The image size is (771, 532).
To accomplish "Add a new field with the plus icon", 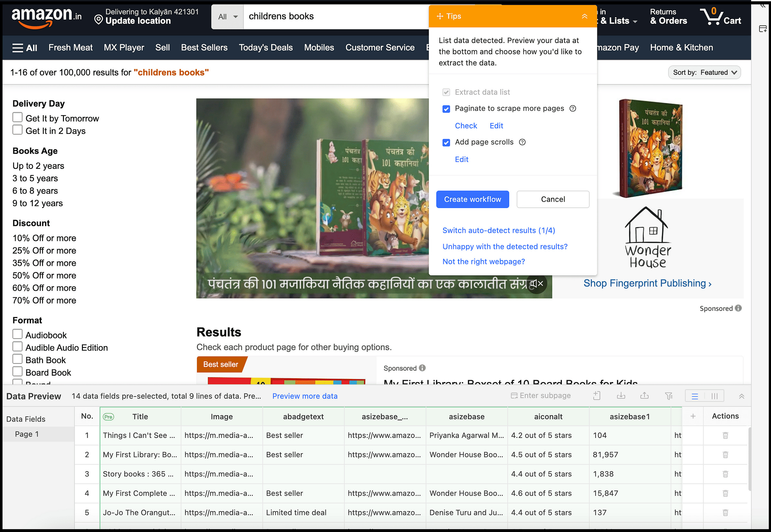I will (693, 416).
